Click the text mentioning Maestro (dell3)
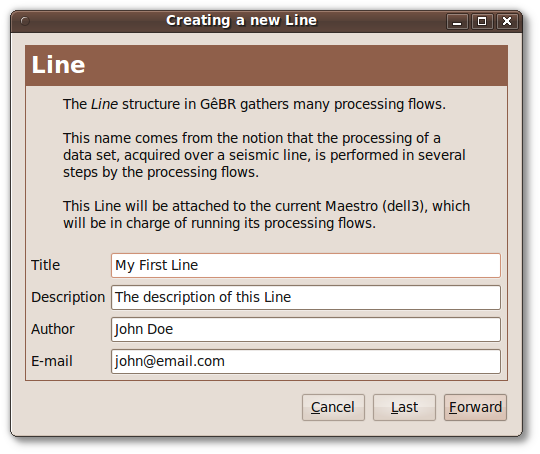 pyautogui.click(x=266, y=215)
